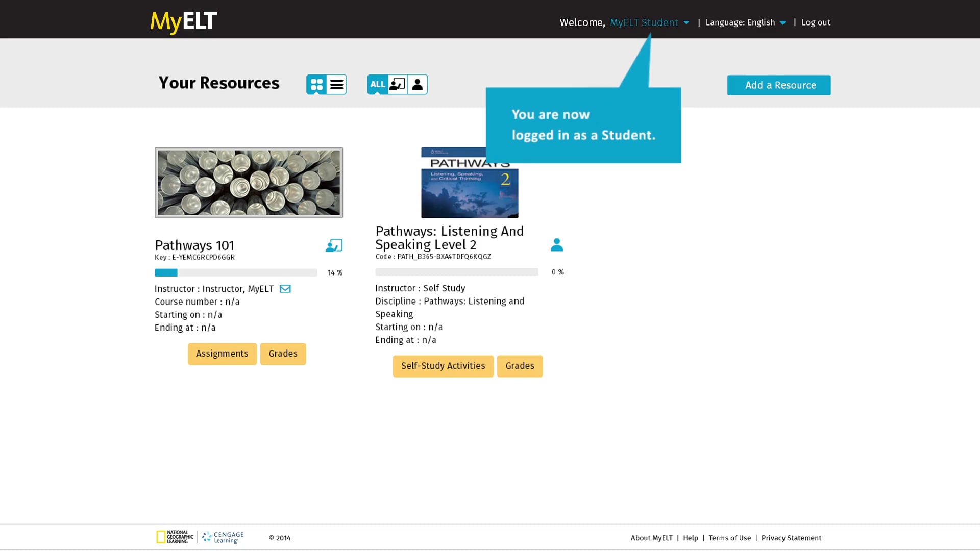Open Assignments for Pathways 101

(222, 354)
